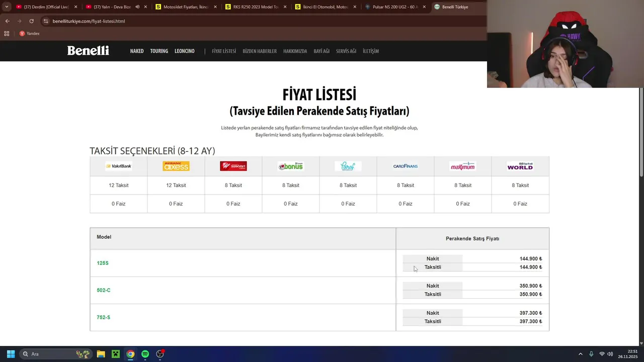Switch to the Yalın - Deva Bize tab
Image resolution: width=644 pixels, height=362 pixels.
pyautogui.click(x=116, y=7)
